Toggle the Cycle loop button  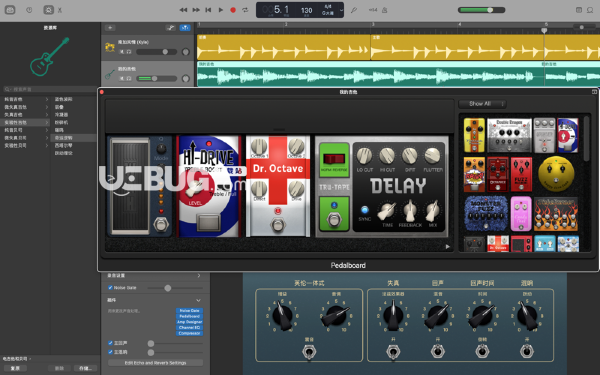click(245, 10)
